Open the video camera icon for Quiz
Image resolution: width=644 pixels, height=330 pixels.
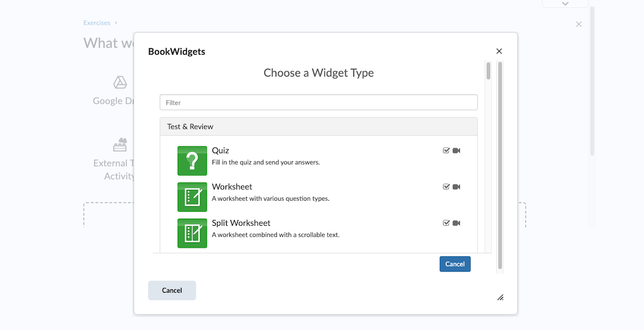pos(457,151)
